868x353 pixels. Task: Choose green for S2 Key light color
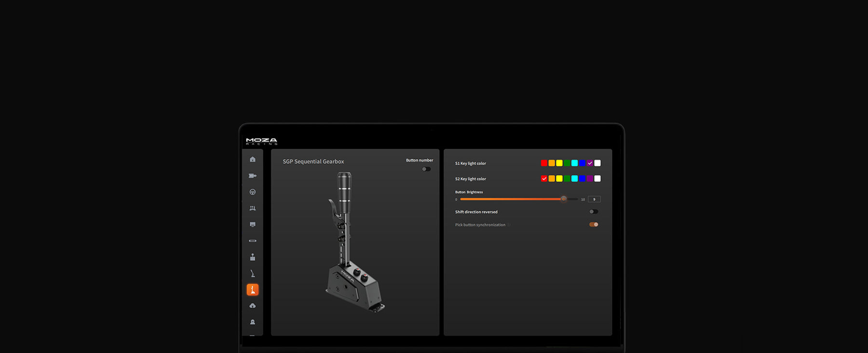pos(567,179)
